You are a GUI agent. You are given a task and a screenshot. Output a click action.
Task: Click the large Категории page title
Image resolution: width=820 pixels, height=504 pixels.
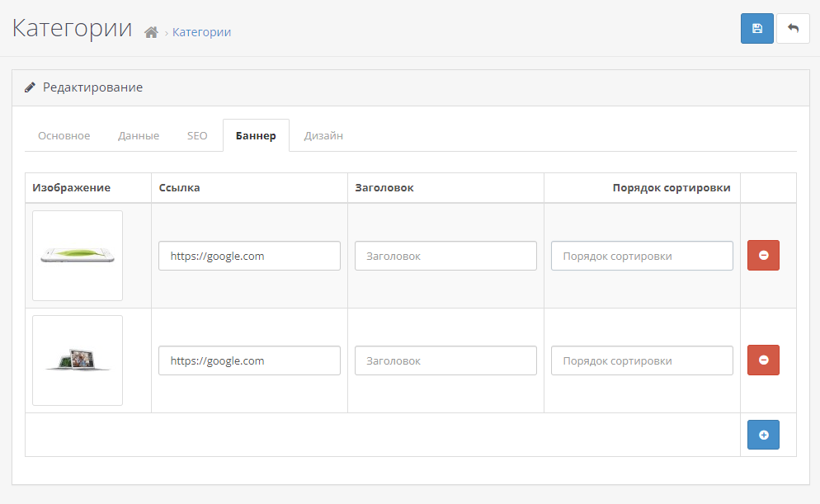click(72, 28)
